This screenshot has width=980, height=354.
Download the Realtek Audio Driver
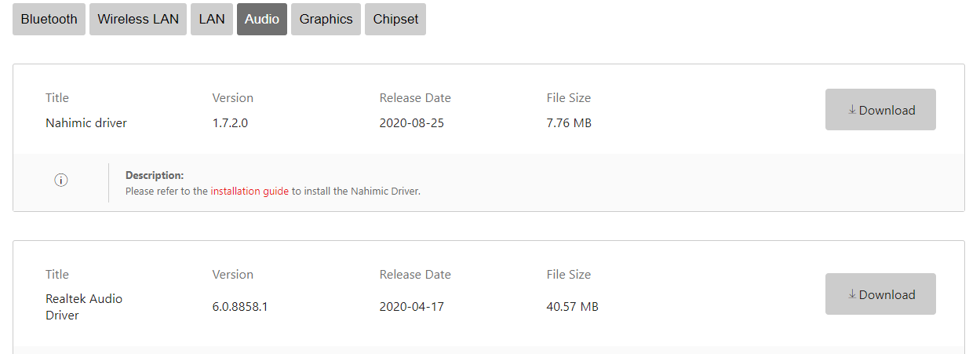[880, 294]
